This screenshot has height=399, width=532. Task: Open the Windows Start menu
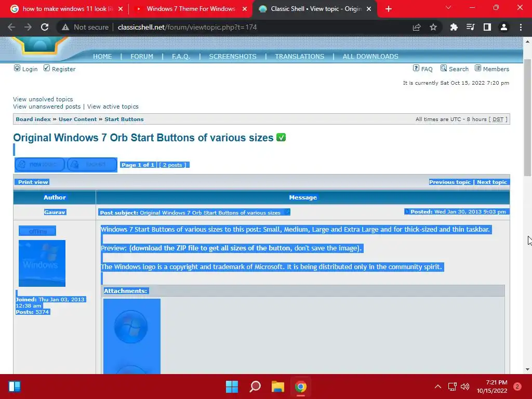tap(232, 387)
